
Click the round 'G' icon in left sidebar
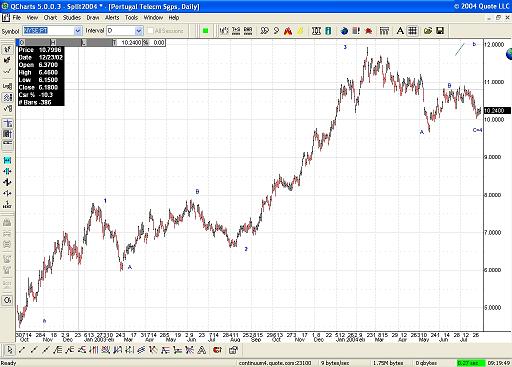tap(7, 300)
